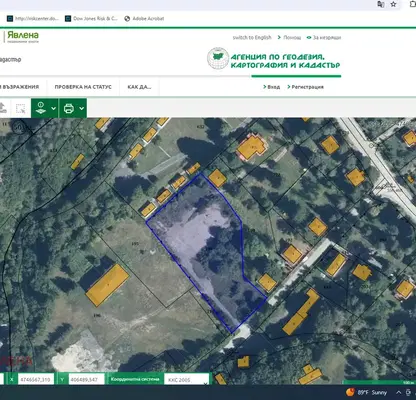
Task: Open the Adobe Acrobat bookmark
Action: click(144, 19)
